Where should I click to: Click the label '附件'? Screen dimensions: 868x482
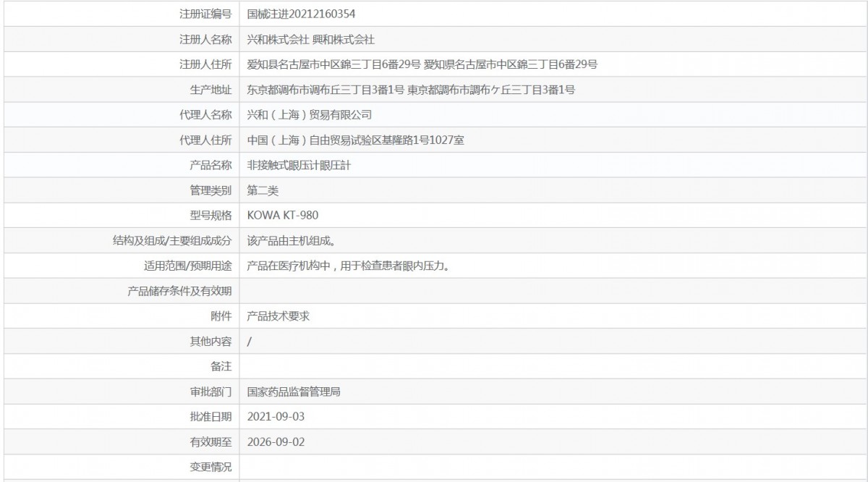(x=221, y=316)
